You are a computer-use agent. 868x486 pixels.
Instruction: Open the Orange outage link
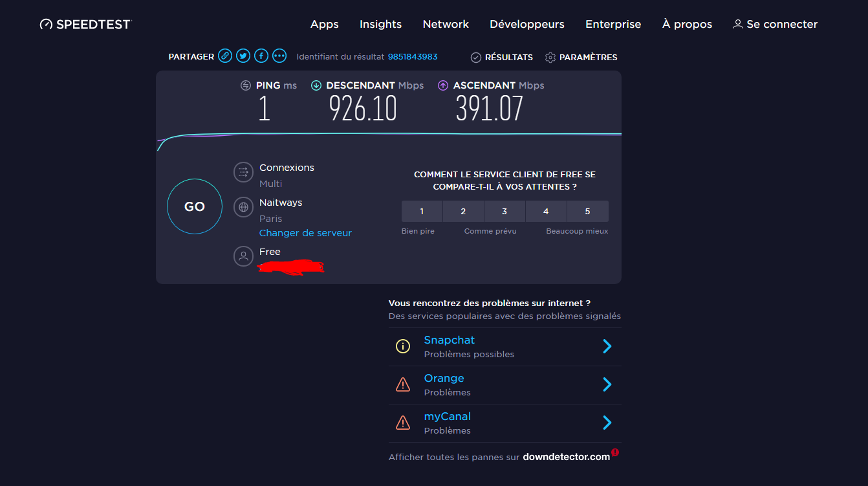[444, 378]
